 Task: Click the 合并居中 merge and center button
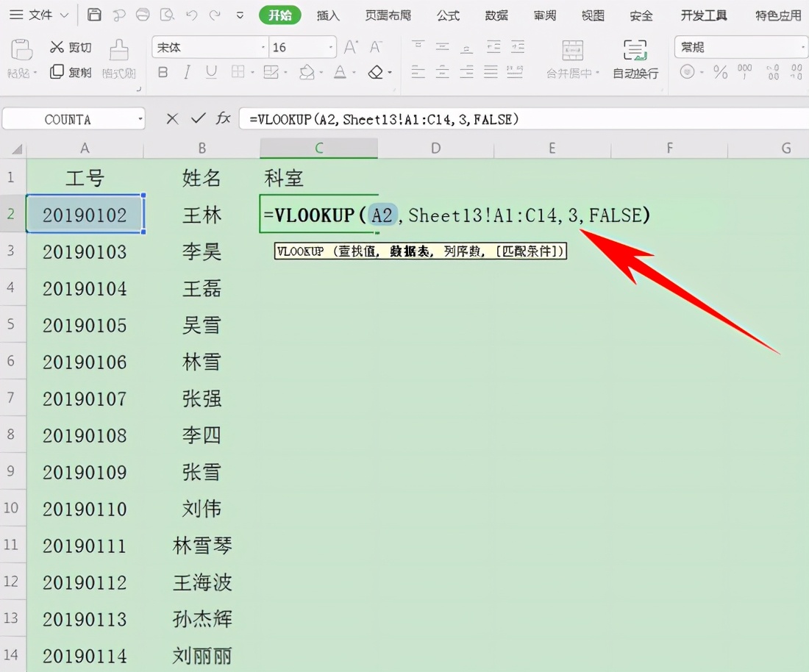(573, 60)
